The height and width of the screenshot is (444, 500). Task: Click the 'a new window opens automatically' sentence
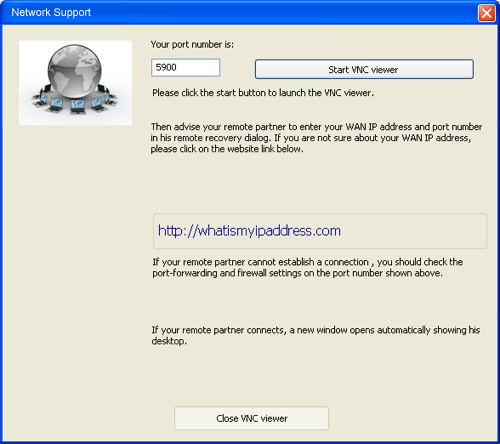316,330
